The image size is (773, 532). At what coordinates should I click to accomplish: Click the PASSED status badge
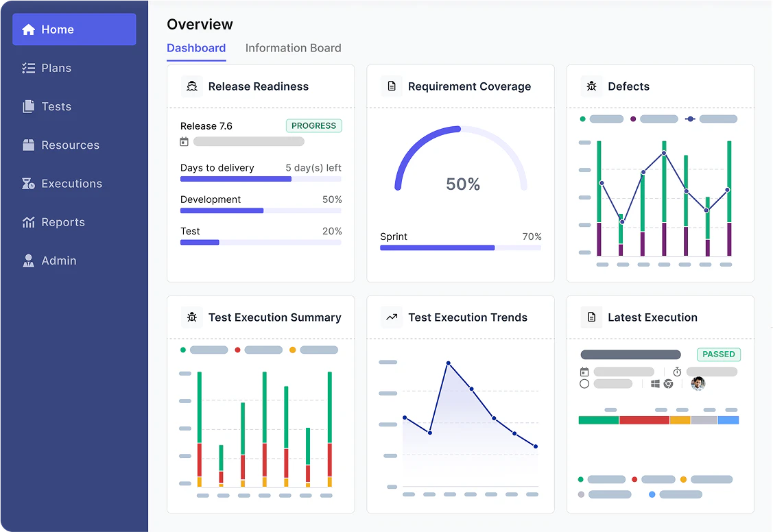point(719,354)
